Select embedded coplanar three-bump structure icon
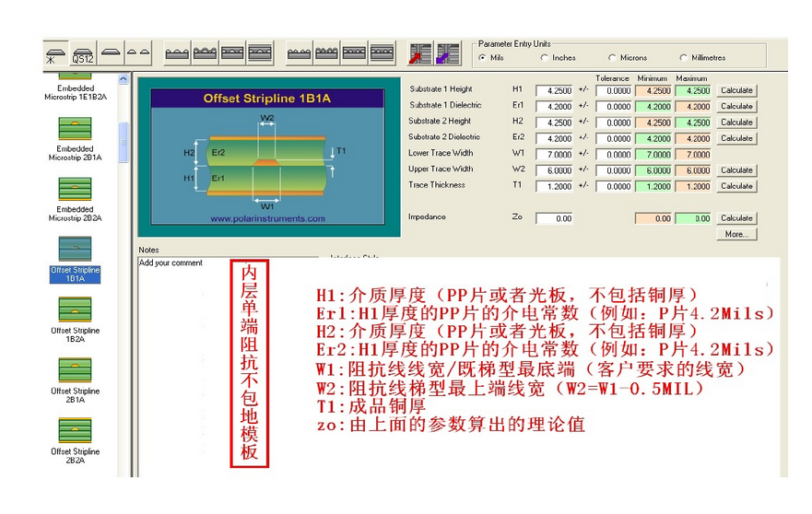This screenshot has width=812, height=514. coord(354,53)
